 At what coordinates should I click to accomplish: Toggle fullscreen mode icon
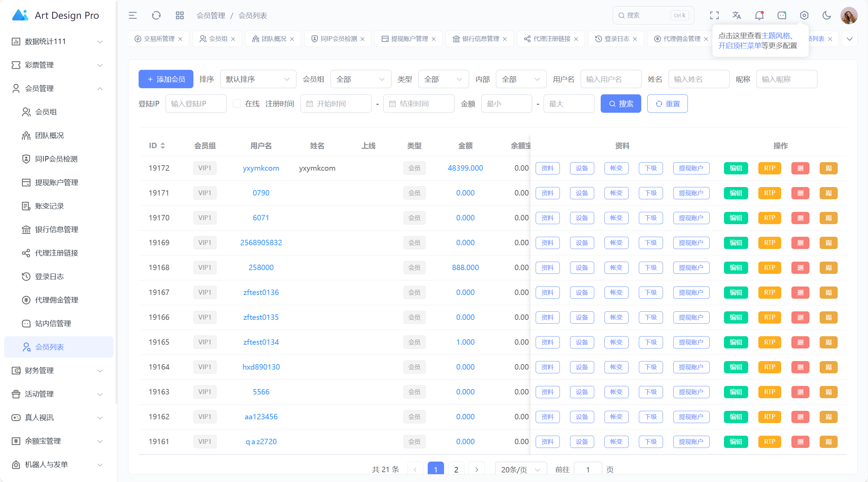[x=714, y=15]
